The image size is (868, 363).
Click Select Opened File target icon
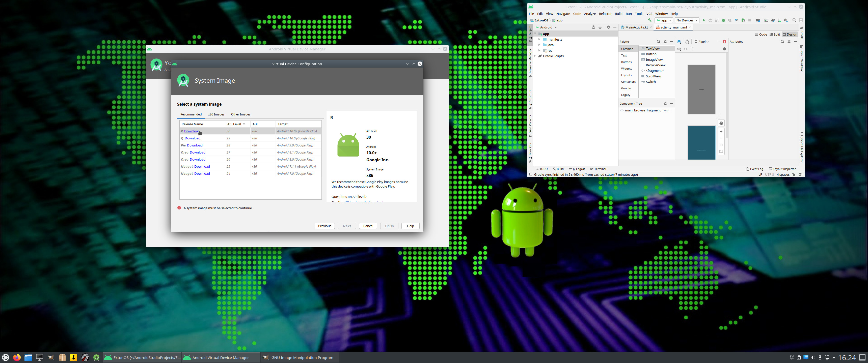tap(593, 27)
